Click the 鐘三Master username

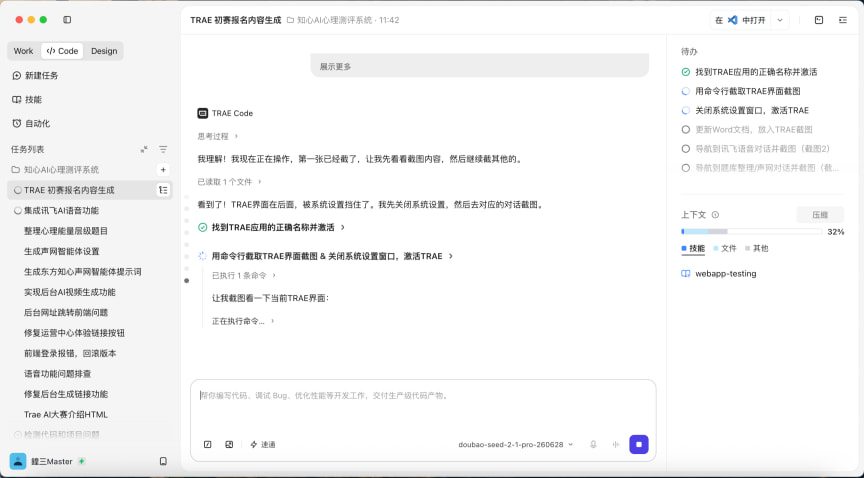(x=51, y=461)
